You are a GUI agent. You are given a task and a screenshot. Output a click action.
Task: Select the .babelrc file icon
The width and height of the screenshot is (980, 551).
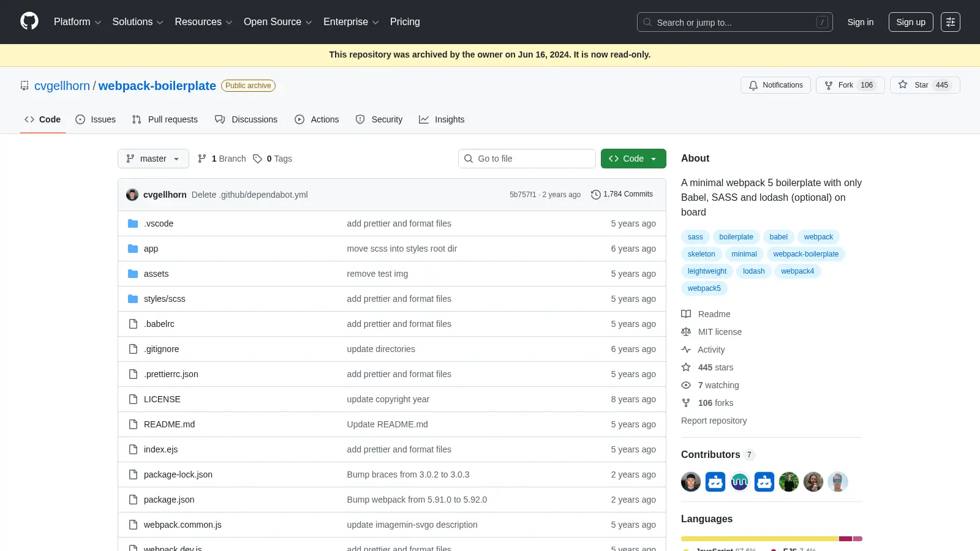tap(133, 324)
